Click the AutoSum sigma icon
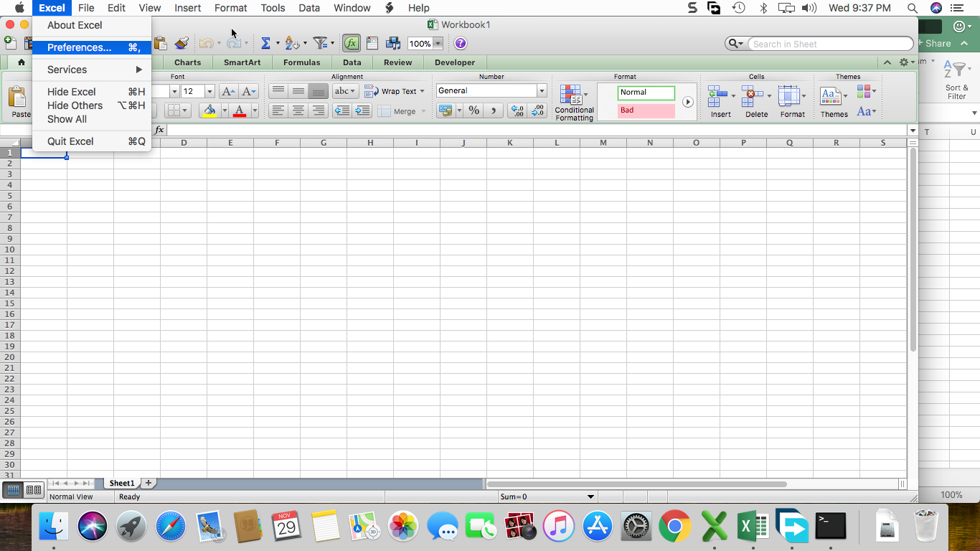Screen dimensions: 980x551 coord(265,44)
